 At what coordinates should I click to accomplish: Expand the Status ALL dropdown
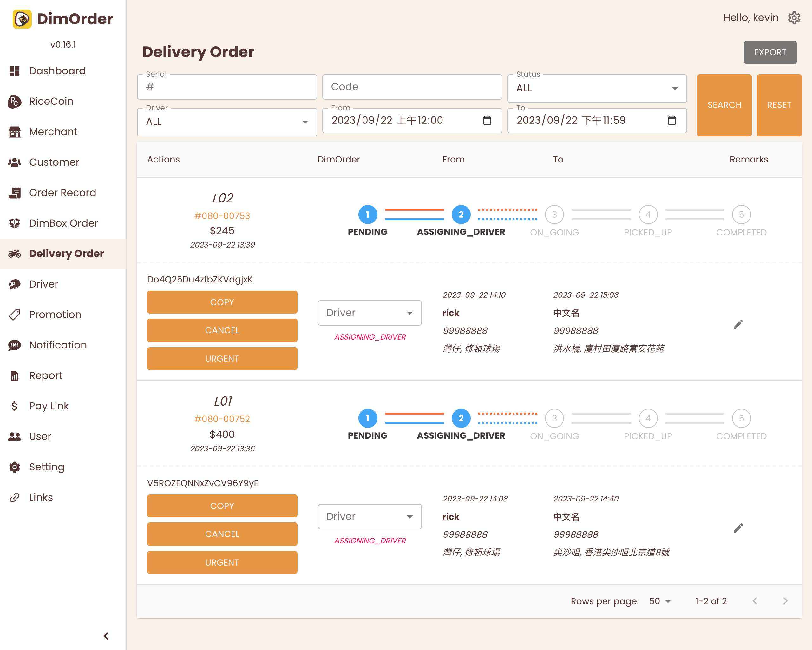pos(597,88)
